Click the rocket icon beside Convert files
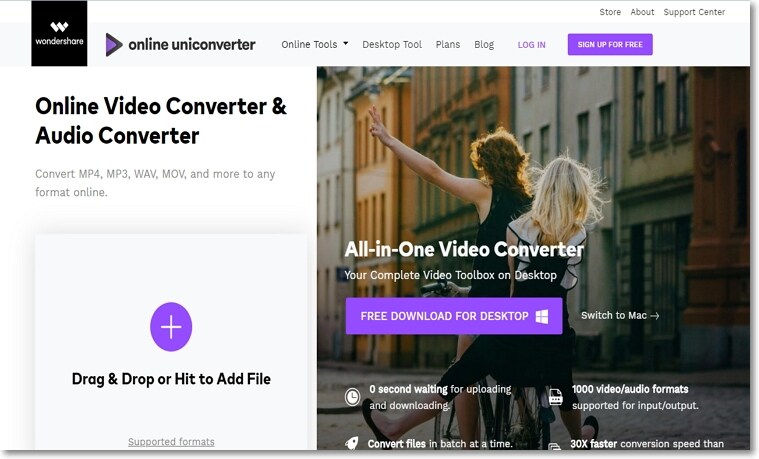Image resolution: width=759 pixels, height=459 pixels. (x=352, y=443)
